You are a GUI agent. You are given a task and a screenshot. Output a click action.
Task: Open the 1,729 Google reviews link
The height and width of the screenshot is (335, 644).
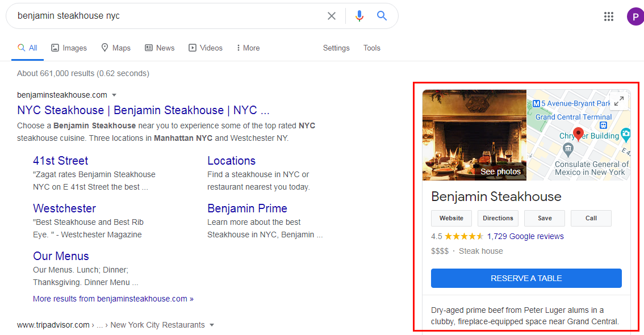pos(525,236)
